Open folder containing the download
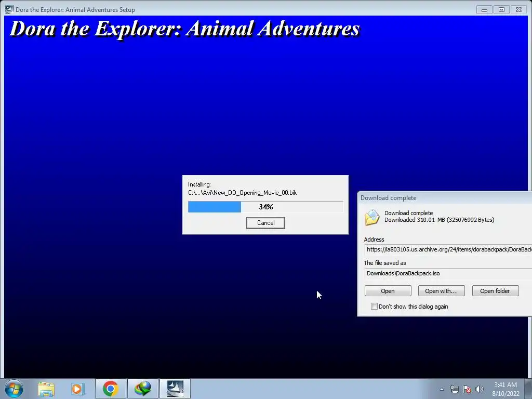Screen dimensions: 532x399 click(x=495, y=291)
